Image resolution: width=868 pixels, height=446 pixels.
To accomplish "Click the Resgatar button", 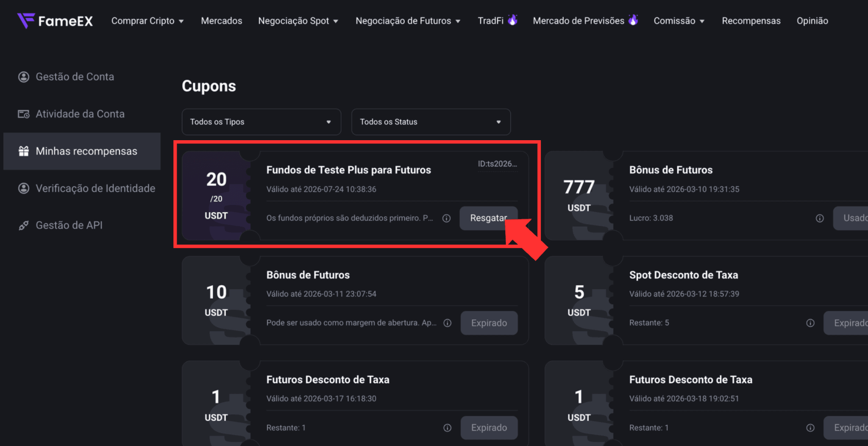I will tap(489, 218).
